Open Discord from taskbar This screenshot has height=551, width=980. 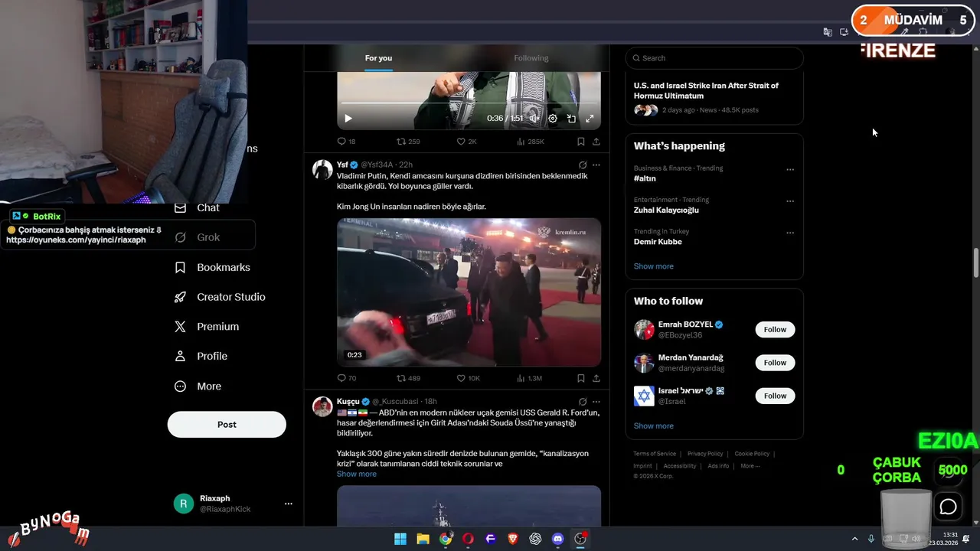point(558,539)
